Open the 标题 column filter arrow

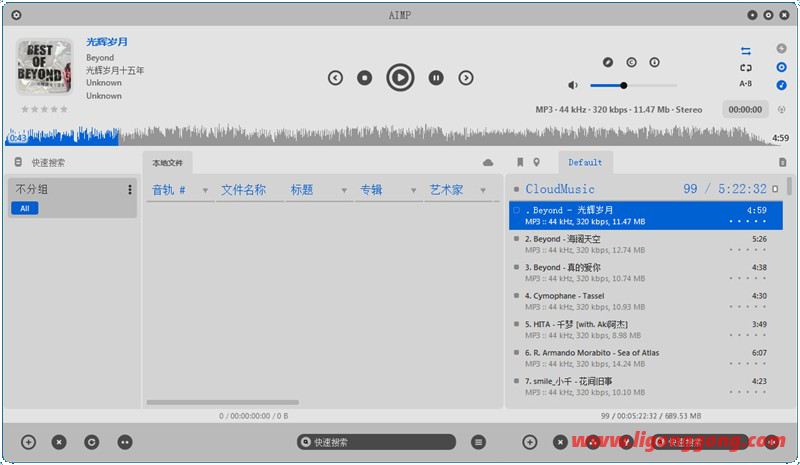344,190
